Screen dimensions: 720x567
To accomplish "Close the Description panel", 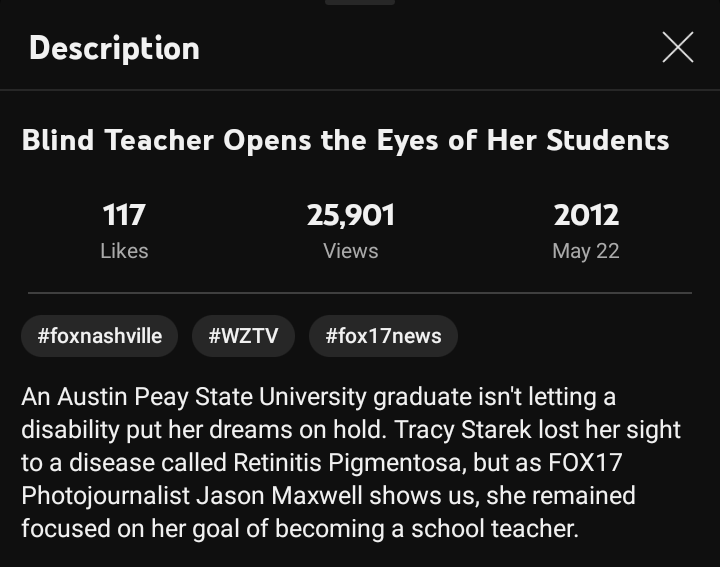I will pyautogui.click(x=677, y=47).
